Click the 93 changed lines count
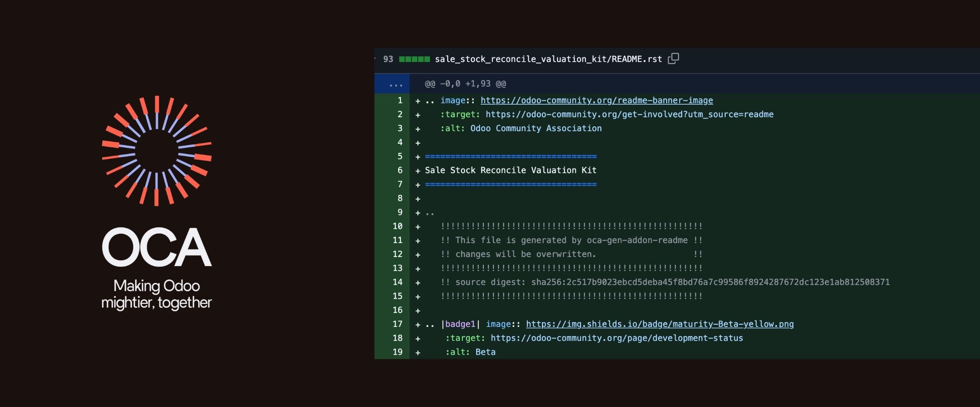The image size is (980, 407). point(388,59)
